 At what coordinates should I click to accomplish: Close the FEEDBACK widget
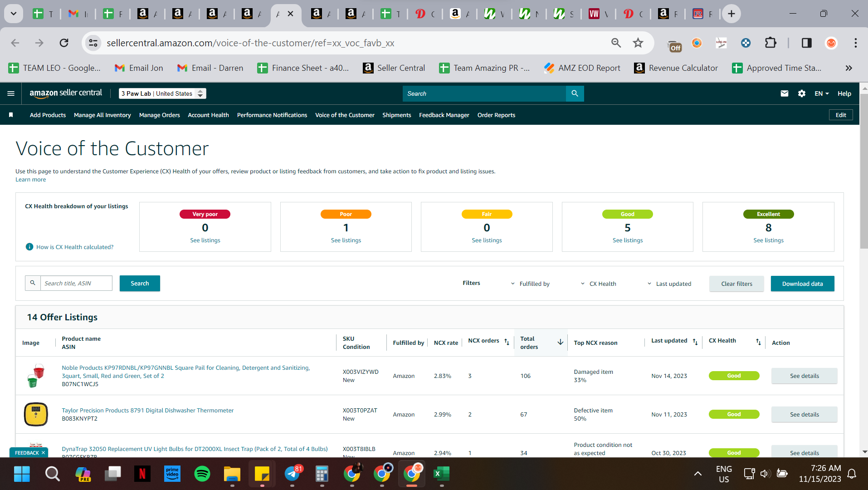pyautogui.click(x=44, y=452)
